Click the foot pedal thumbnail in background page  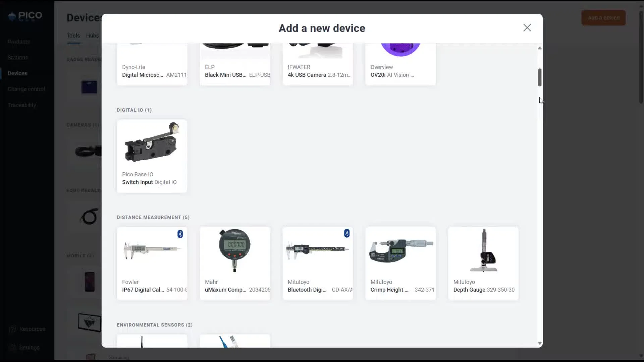tap(89, 217)
